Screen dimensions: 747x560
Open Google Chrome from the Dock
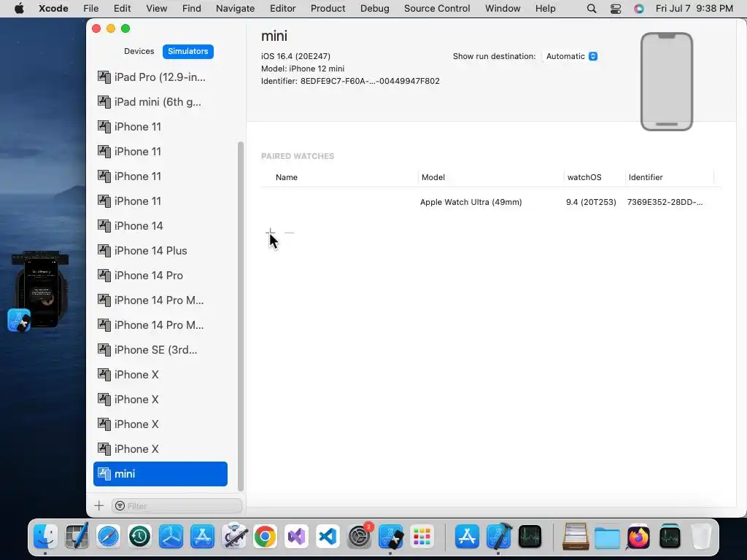265,537
